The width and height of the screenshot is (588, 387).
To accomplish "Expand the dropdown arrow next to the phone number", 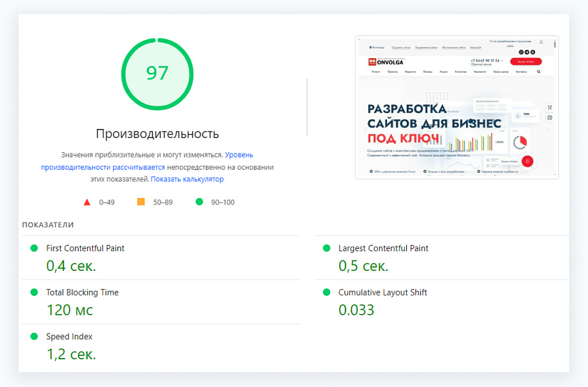I will pyautogui.click(x=502, y=61).
